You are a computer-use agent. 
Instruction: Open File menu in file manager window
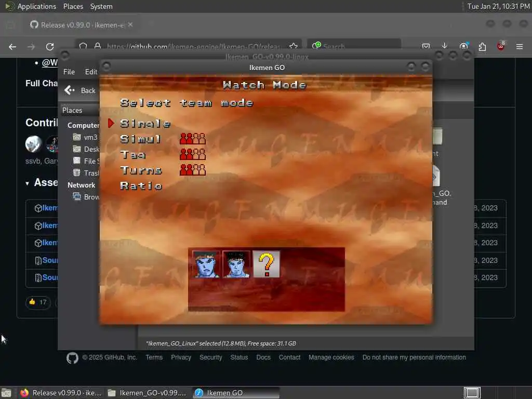coord(69,72)
